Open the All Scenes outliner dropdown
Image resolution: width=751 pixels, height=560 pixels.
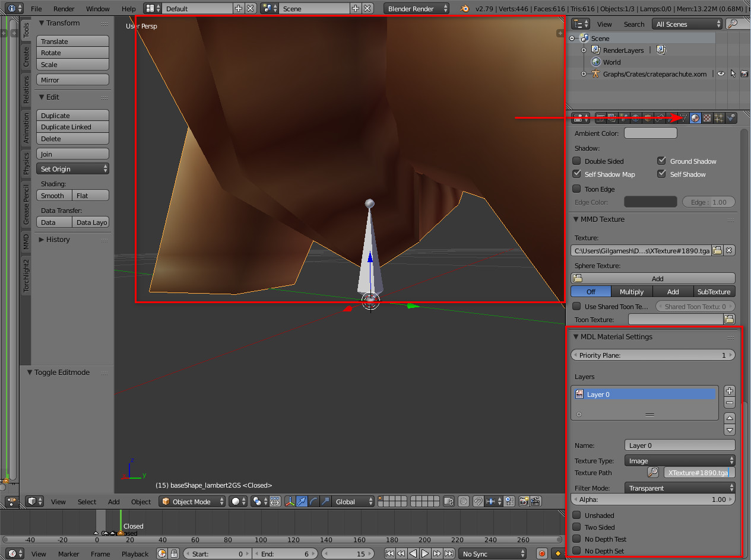click(x=687, y=24)
